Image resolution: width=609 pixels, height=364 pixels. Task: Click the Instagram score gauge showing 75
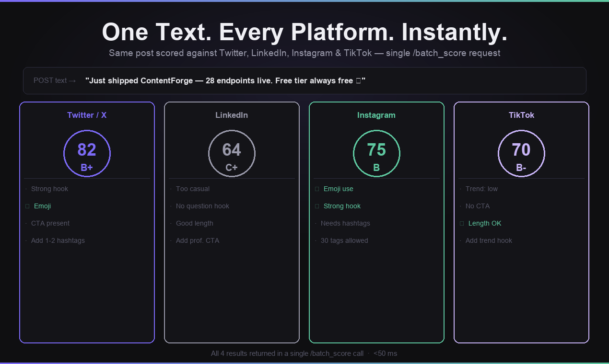tap(376, 153)
